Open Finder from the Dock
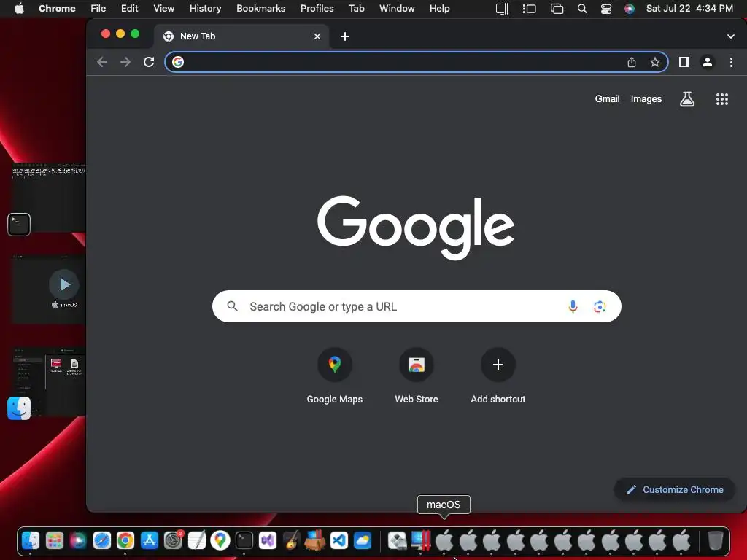This screenshot has width=747, height=560. (x=31, y=540)
